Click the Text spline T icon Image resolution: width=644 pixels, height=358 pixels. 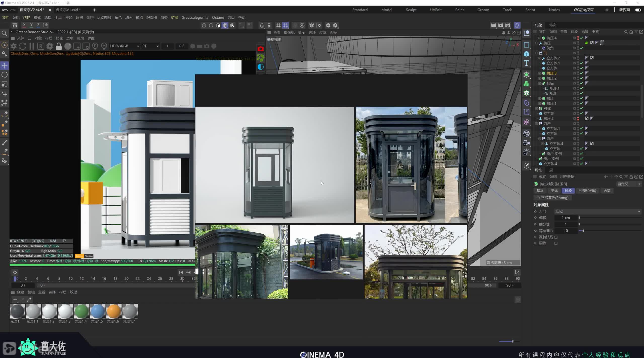click(527, 63)
